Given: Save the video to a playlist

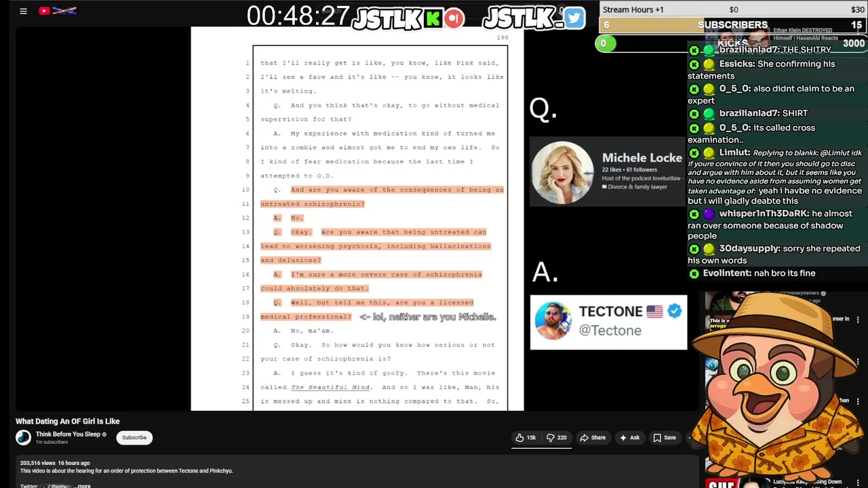Looking at the screenshot, I should (x=665, y=438).
